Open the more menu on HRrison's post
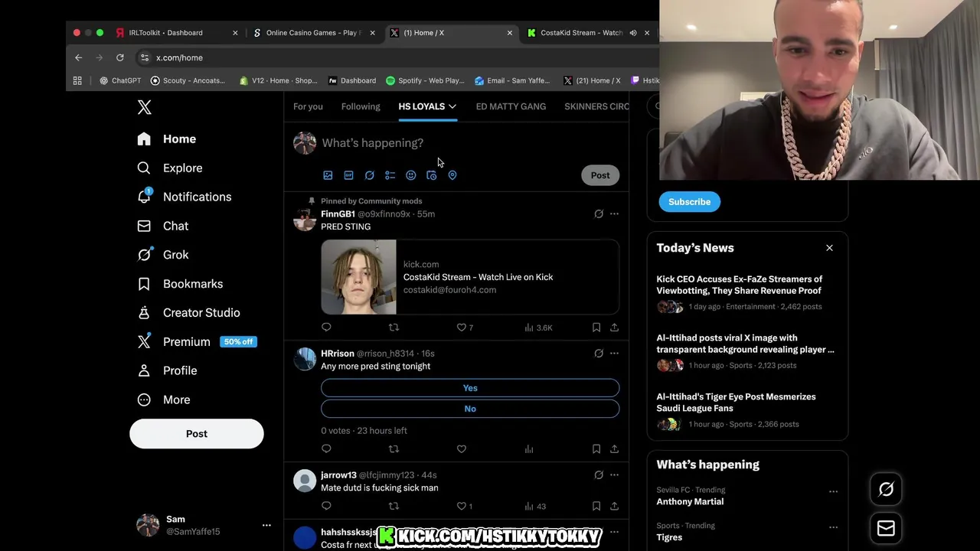Screen dimensions: 980x551 tap(614, 354)
